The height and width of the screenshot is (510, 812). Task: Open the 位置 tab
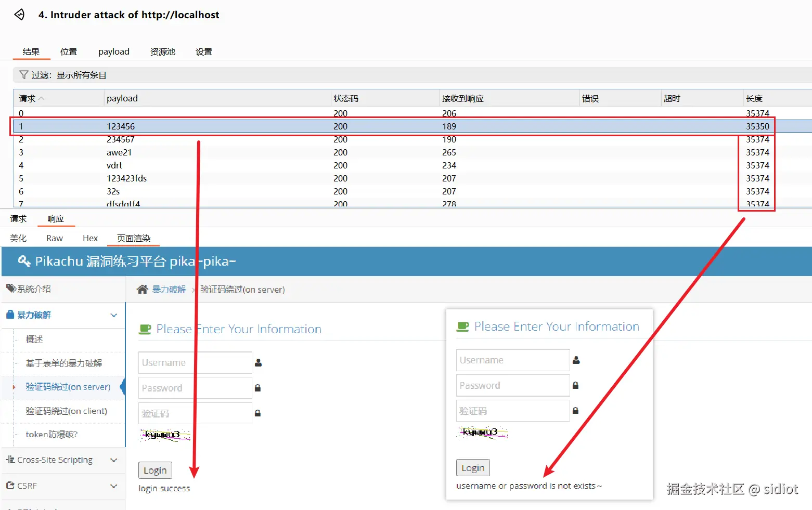(x=69, y=51)
